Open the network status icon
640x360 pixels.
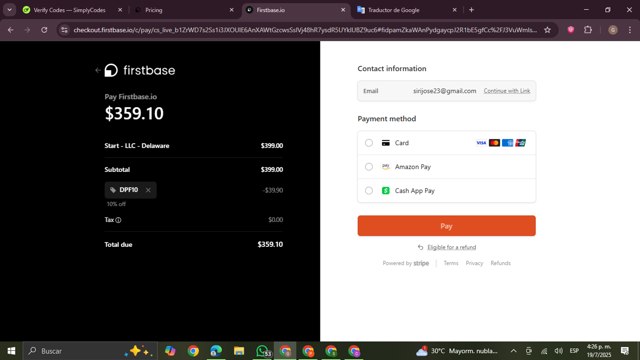click(544, 351)
